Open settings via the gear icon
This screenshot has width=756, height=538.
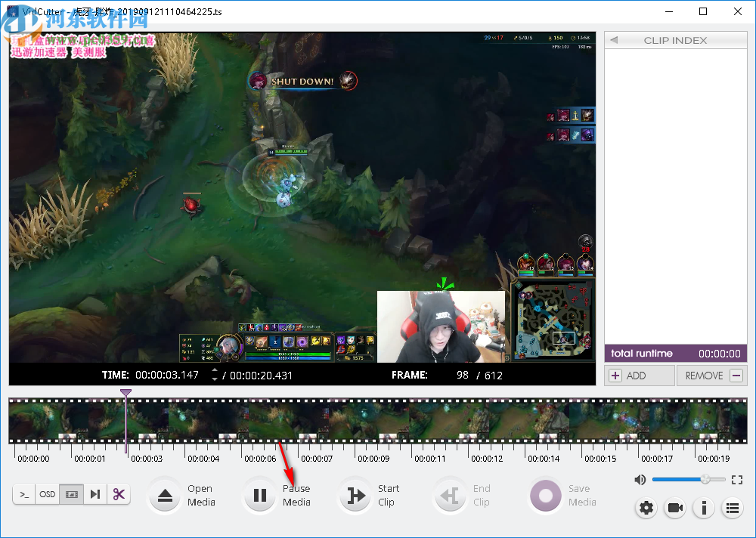point(646,508)
